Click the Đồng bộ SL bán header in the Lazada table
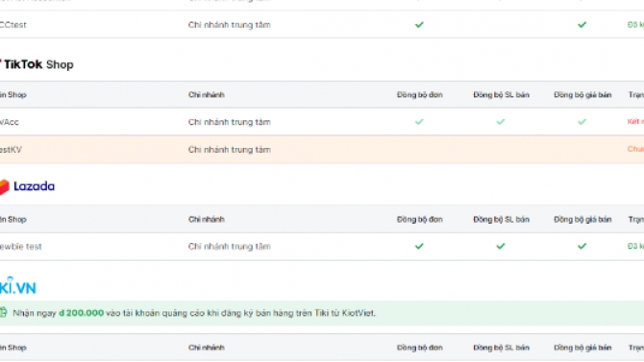Image resolution: width=644 pixels, height=362 pixels. click(501, 220)
